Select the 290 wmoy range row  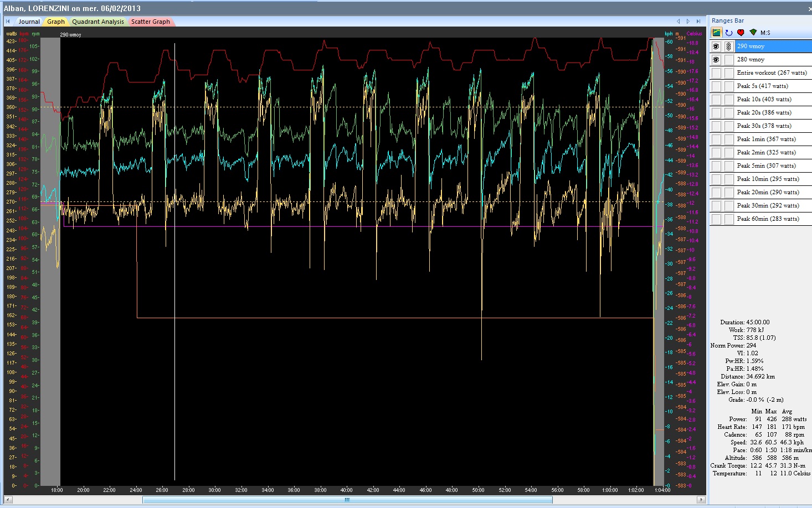(x=773, y=46)
